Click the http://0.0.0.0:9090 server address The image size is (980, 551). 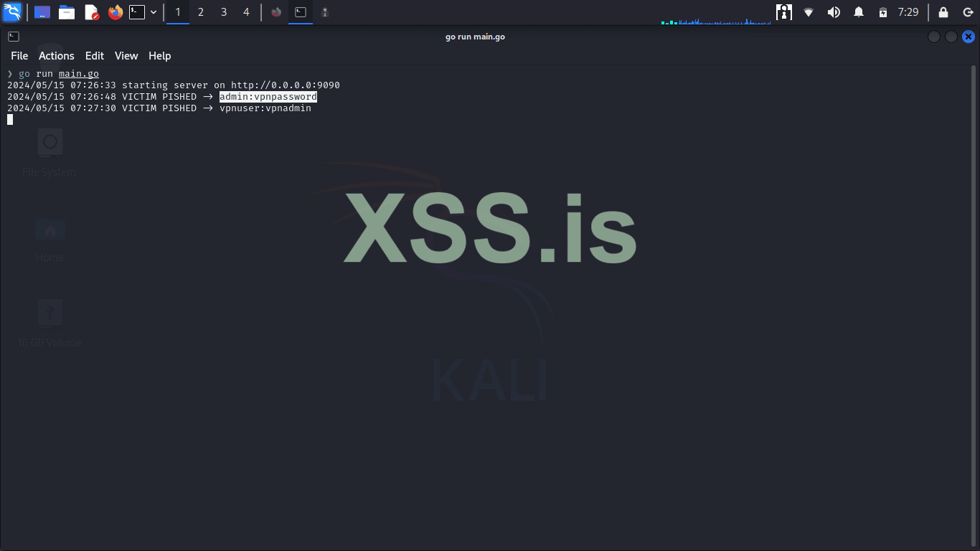click(286, 85)
